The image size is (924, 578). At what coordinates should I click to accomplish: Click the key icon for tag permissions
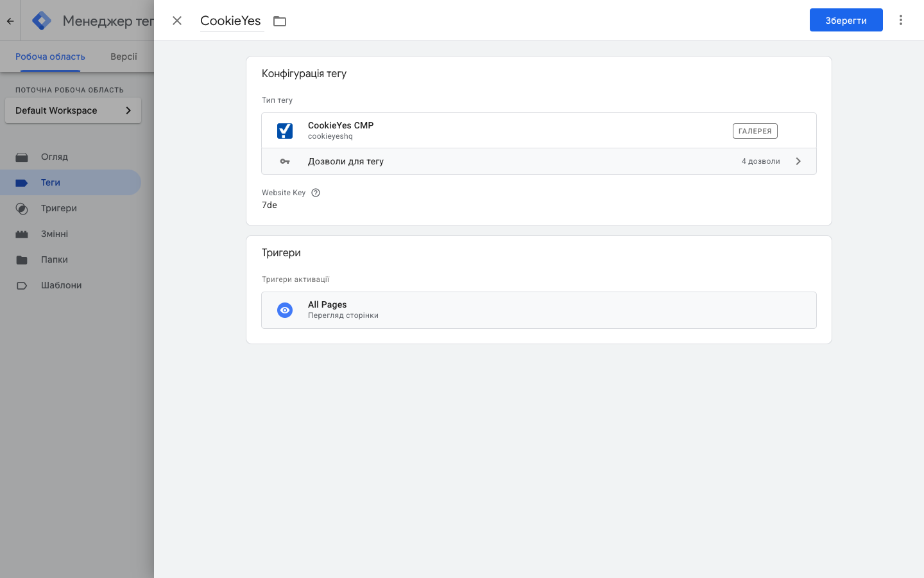285,161
